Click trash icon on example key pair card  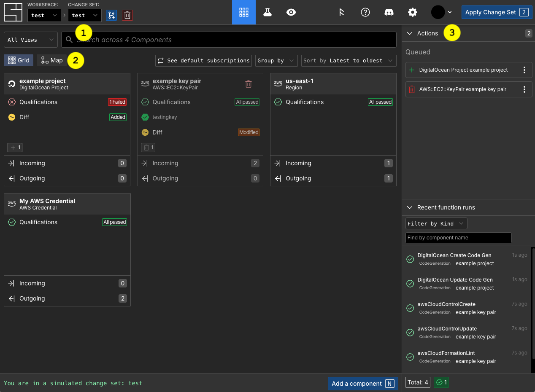249,84
